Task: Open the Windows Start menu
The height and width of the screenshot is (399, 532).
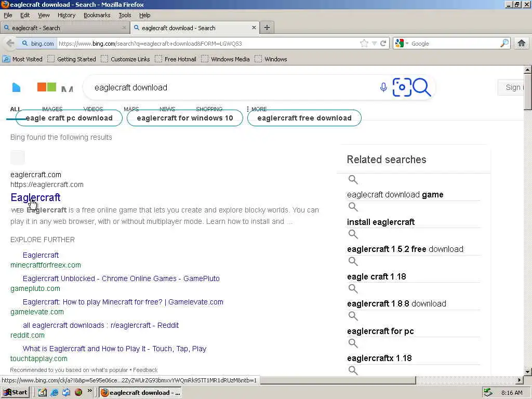Action: (x=15, y=393)
